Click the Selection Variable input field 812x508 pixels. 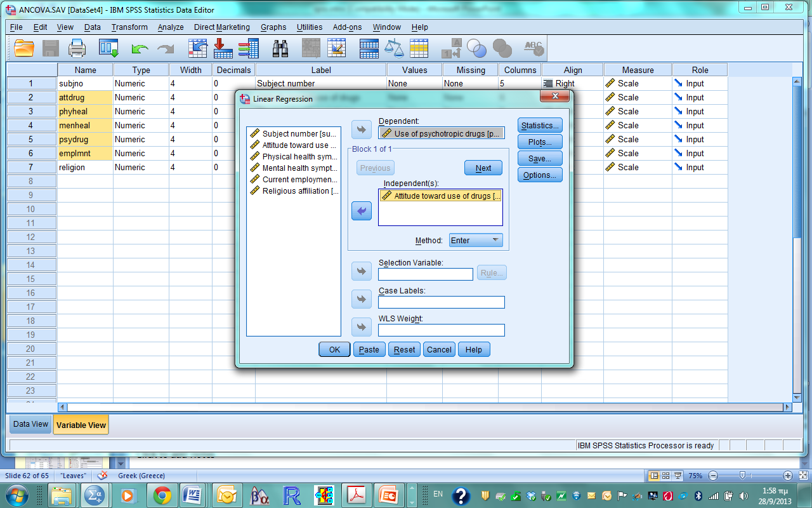pyautogui.click(x=426, y=274)
